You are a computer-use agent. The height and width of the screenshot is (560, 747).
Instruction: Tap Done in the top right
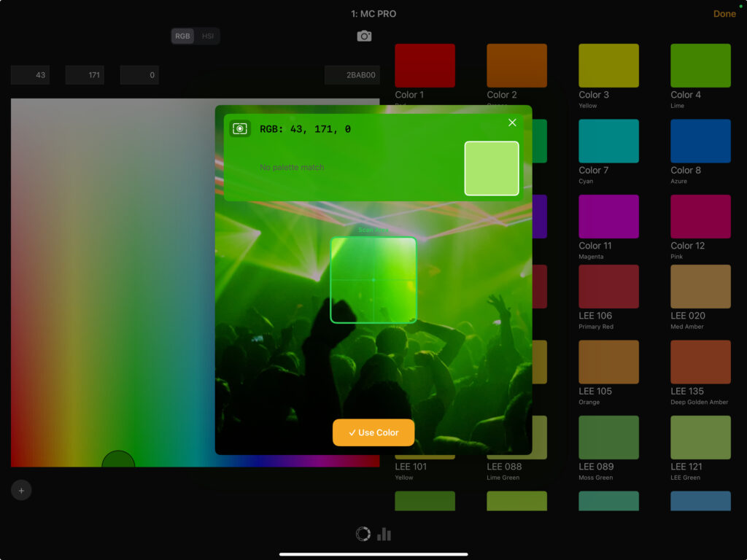click(x=724, y=14)
